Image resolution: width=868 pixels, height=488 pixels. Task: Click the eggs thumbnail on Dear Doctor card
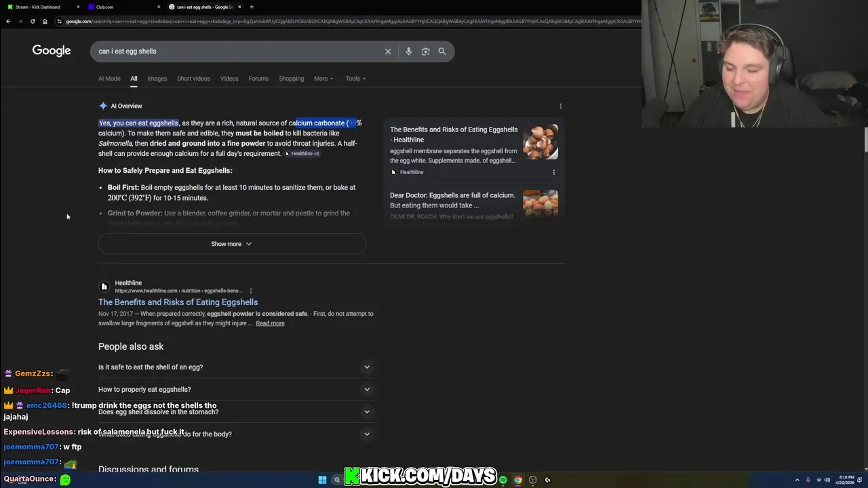point(540,203)
